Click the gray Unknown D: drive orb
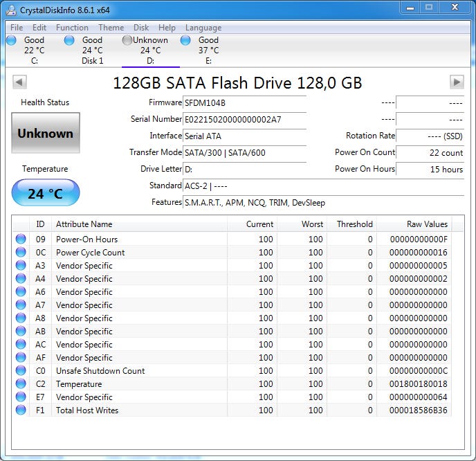The height and width of the screenshot is (461, 476). pos(127,40)
